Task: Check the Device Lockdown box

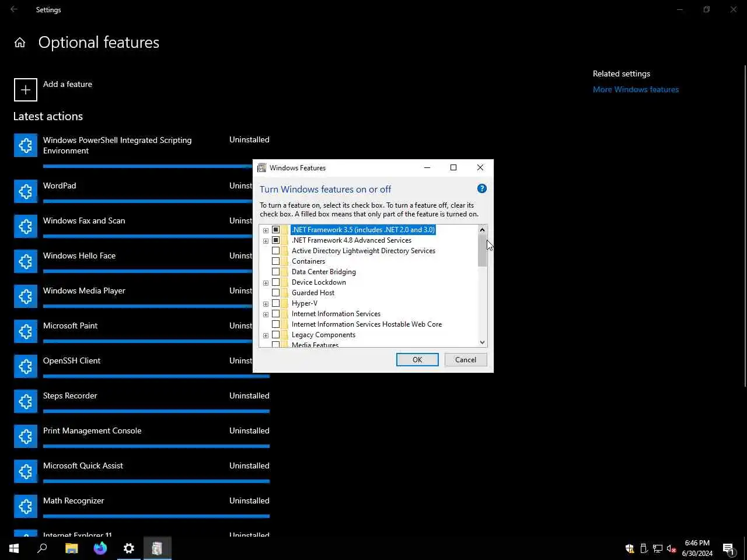Action: (x=276, y=282)
